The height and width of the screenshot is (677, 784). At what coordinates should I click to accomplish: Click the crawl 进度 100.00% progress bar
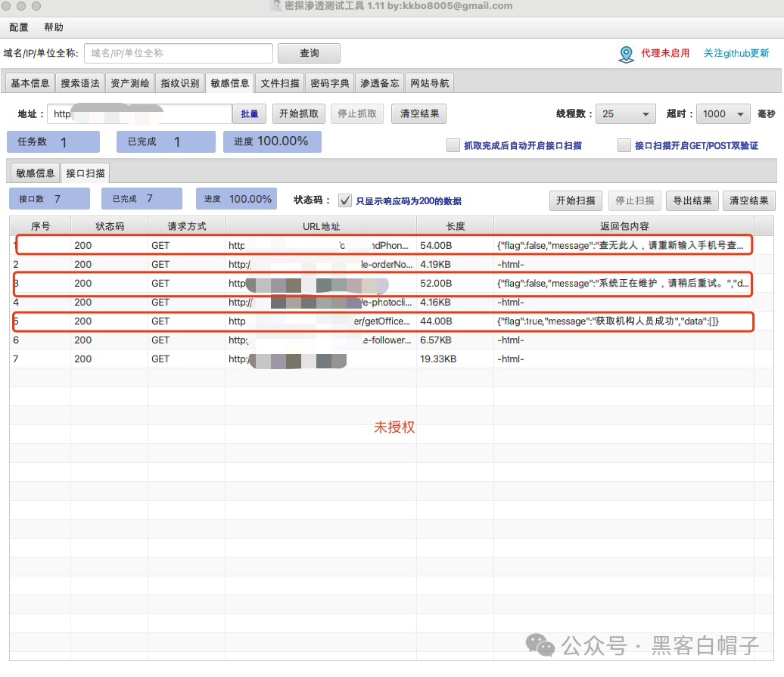click(x=272, y=142)
